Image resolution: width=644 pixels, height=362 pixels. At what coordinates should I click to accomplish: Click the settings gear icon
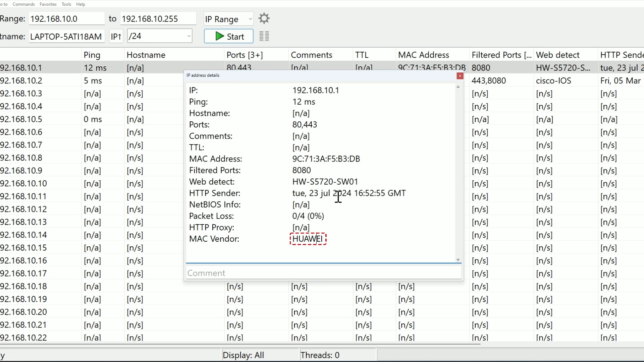264,18
